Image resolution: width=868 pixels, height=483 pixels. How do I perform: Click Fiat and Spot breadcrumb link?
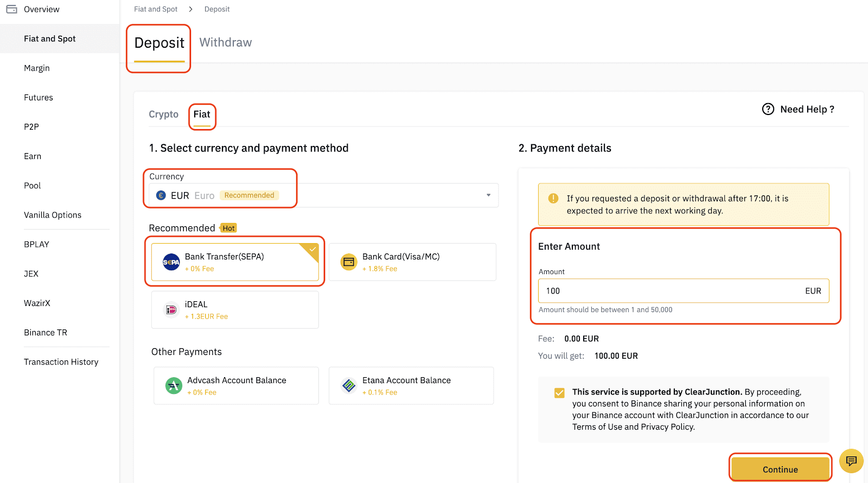tap(156, 9)
